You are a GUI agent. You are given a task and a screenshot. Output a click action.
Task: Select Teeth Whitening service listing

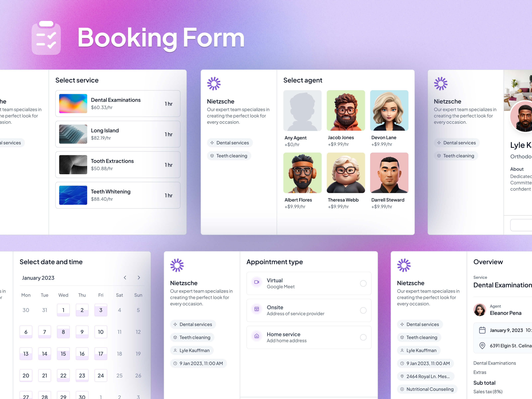coord(118,195)
